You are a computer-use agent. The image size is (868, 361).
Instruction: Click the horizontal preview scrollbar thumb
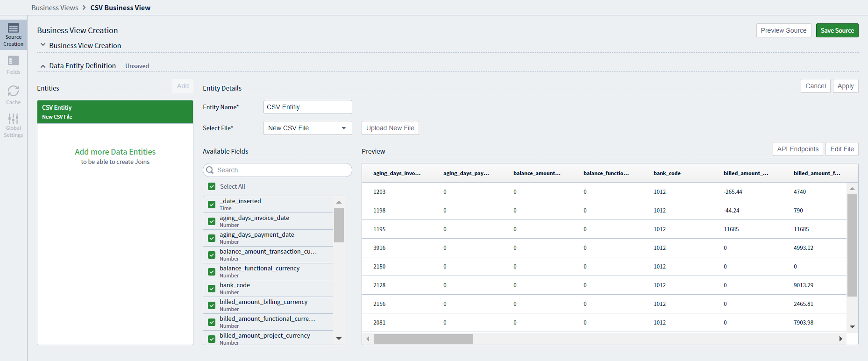[423, 339]
